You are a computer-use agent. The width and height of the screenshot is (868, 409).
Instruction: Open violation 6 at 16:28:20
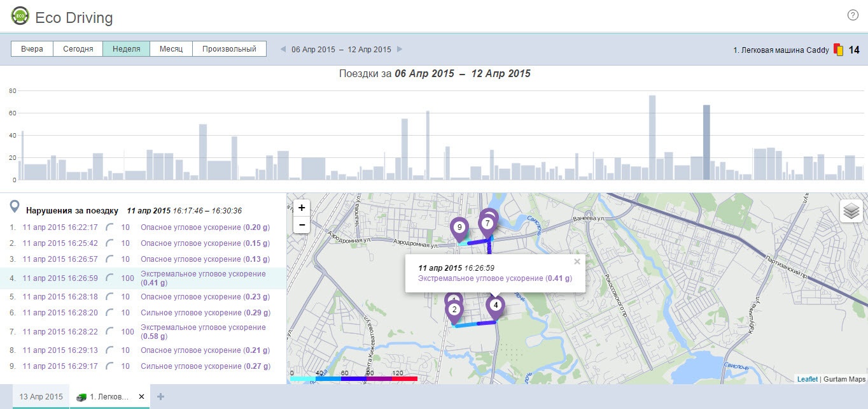(60, 313)
